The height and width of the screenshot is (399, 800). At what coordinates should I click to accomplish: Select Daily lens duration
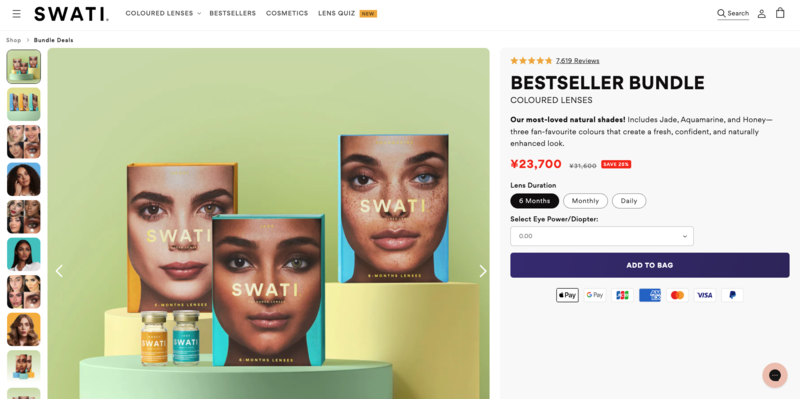click(x=629, y=201)
